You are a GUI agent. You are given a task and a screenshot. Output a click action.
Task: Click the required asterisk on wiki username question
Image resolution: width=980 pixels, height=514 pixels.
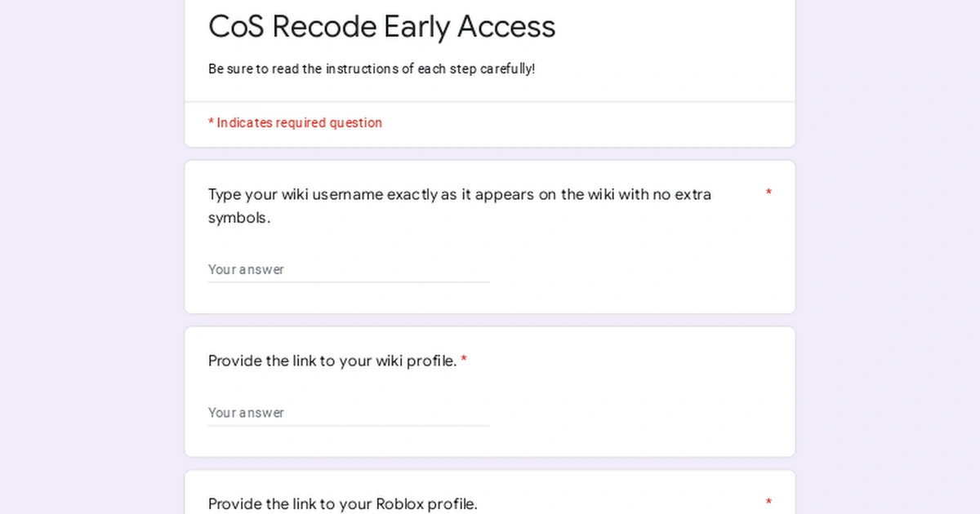coord(768,193)
